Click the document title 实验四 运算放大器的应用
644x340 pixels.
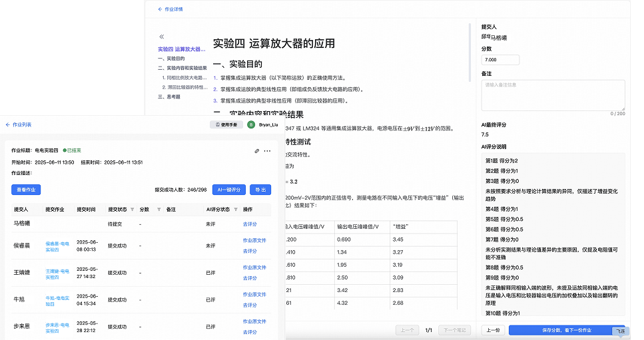(x=274, y=43)
